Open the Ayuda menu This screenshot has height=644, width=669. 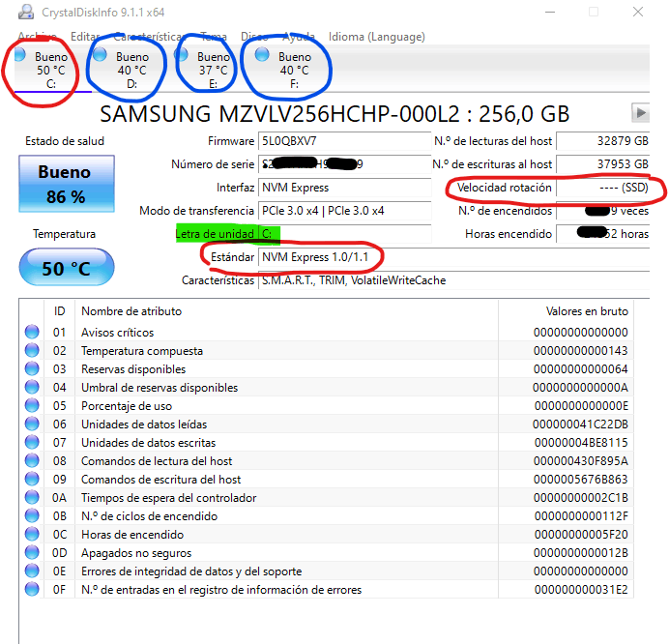click(298, 37)
